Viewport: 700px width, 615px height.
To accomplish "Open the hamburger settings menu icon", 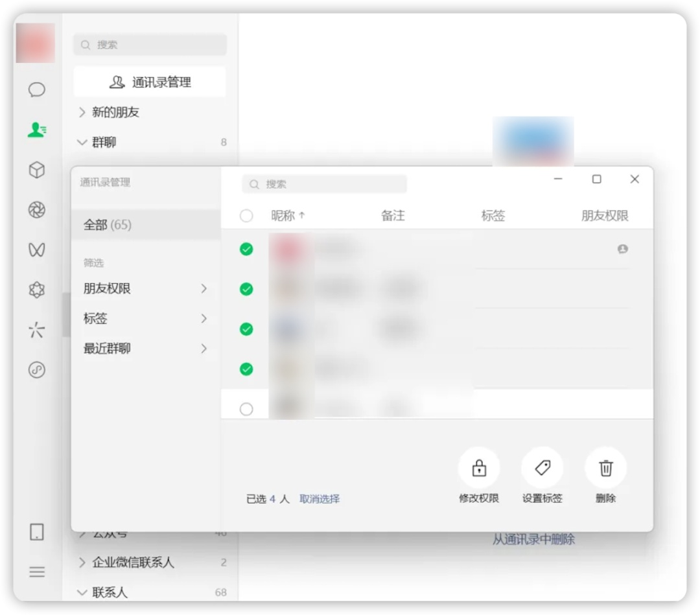I will pyautogui.click(x=37, y=572).
